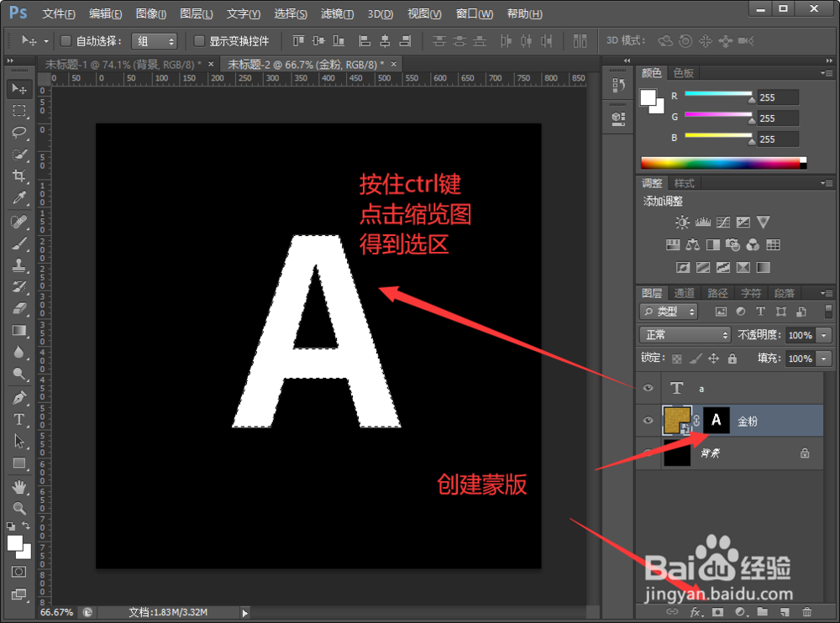Open the 不透明度 dropdown arrow
Viewport: 840px width, 623px height.
pos(822,334)
